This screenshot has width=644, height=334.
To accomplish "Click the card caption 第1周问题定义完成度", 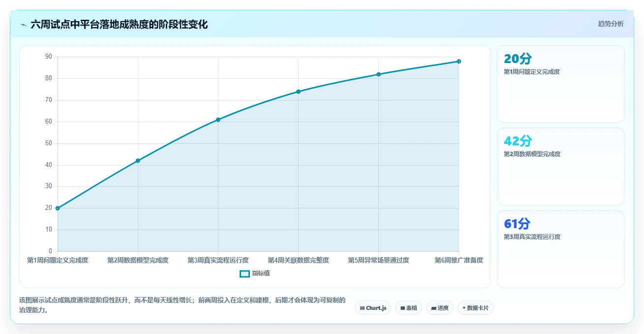I will point(532,72).
